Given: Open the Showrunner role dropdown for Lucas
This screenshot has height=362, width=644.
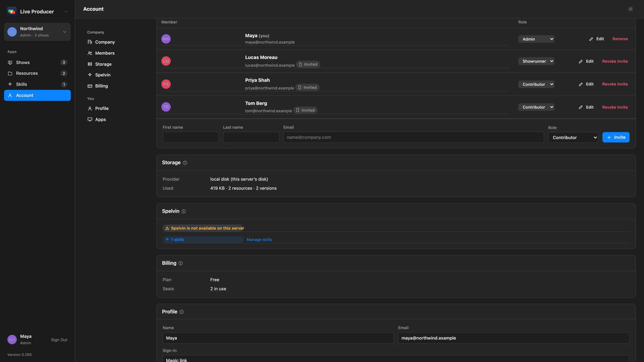Looking at the screenshot, I should [x=536, y=61].
